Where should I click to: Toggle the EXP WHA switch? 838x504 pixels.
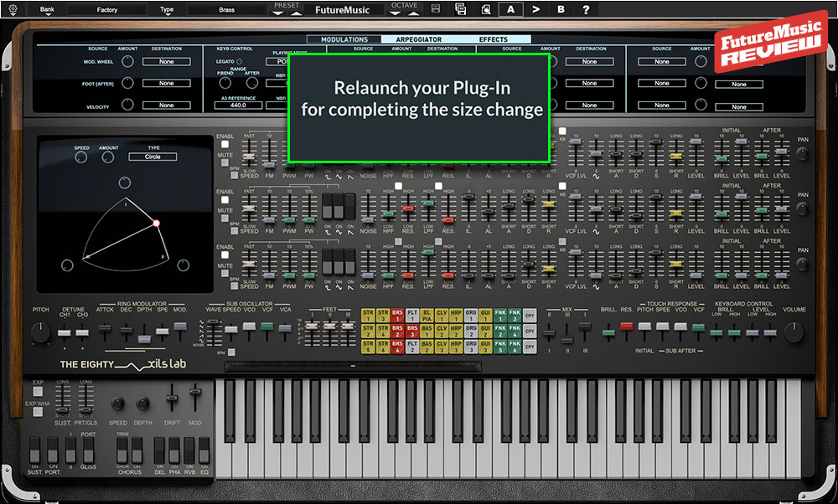(38, 412)
